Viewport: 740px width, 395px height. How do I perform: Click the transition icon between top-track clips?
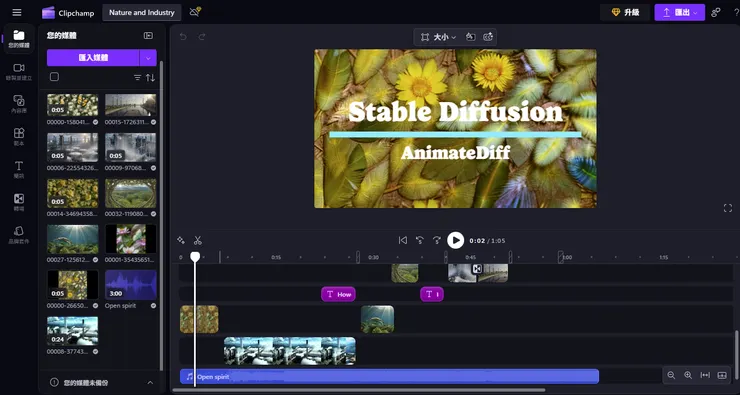(477, 269)
